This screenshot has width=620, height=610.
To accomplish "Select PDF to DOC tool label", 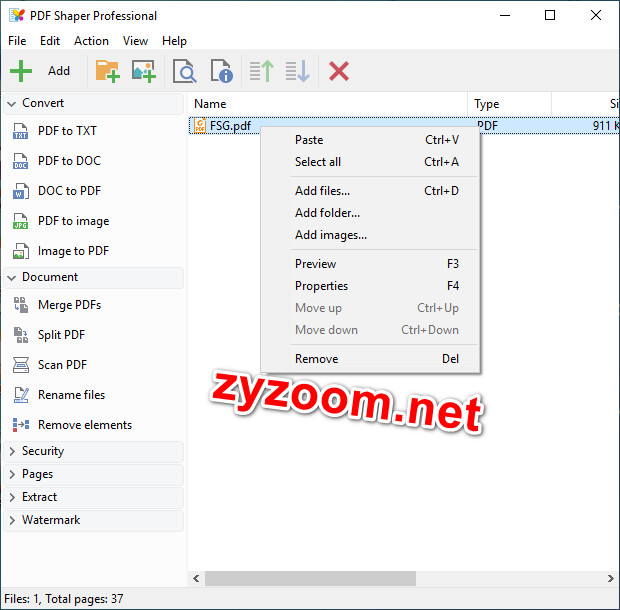I will click(x=70, y=161).
